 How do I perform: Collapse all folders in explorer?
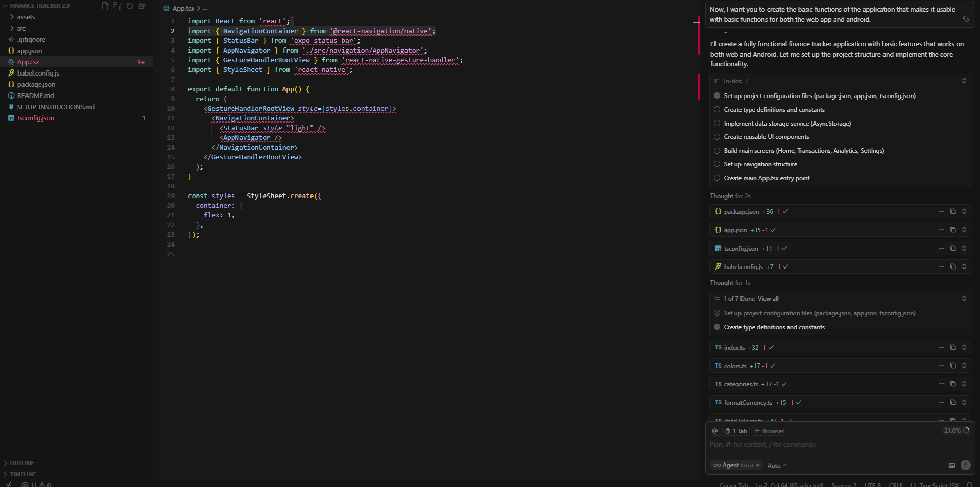point(142,6)
